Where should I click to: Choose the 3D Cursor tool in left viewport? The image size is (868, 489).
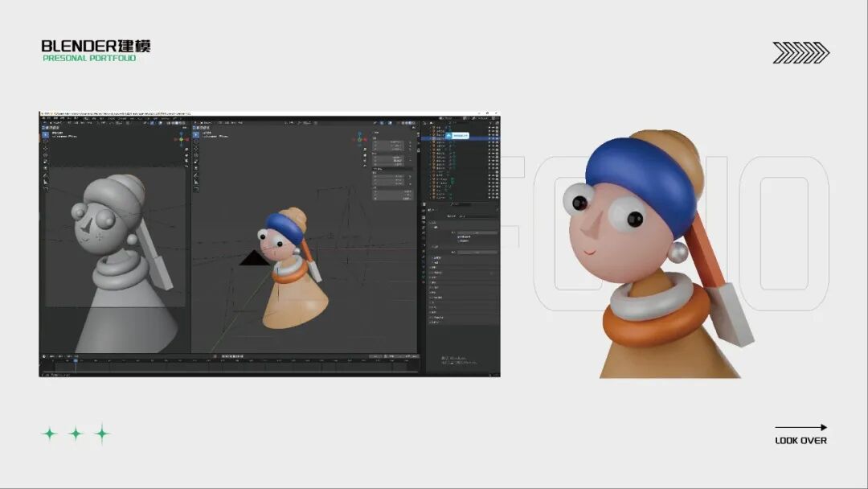45,142
